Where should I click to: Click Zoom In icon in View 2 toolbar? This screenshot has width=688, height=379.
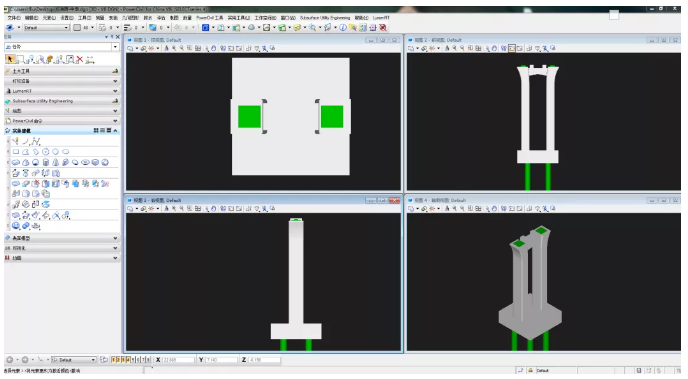(x=455, y=48)
